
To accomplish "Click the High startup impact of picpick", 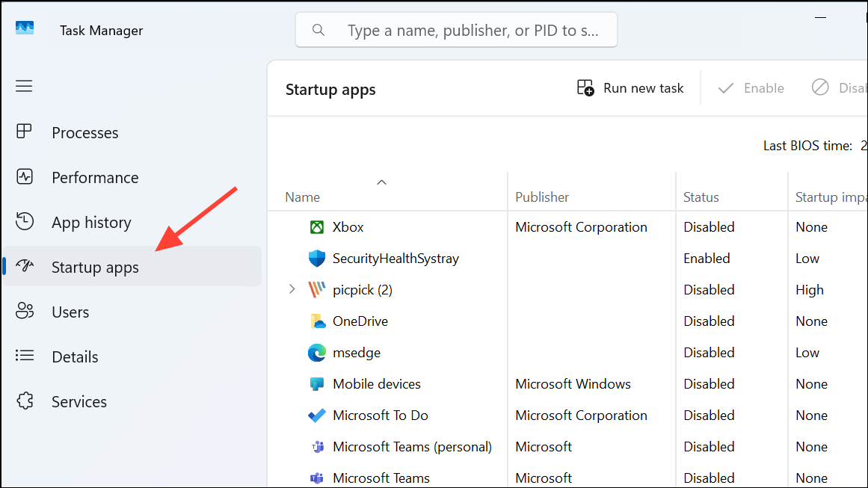I will [x=810, y=289].
